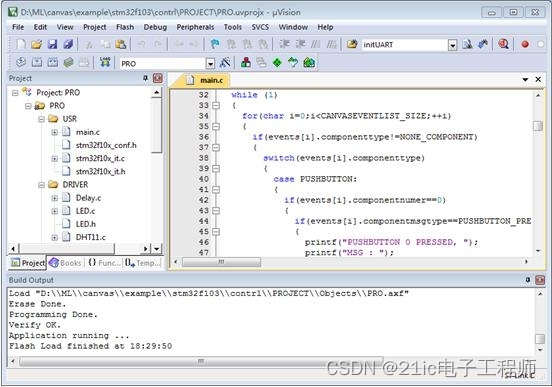This screenshot has width=552, height=387.
Task: Open the Debug menu
Action: [x=155, y=27]
